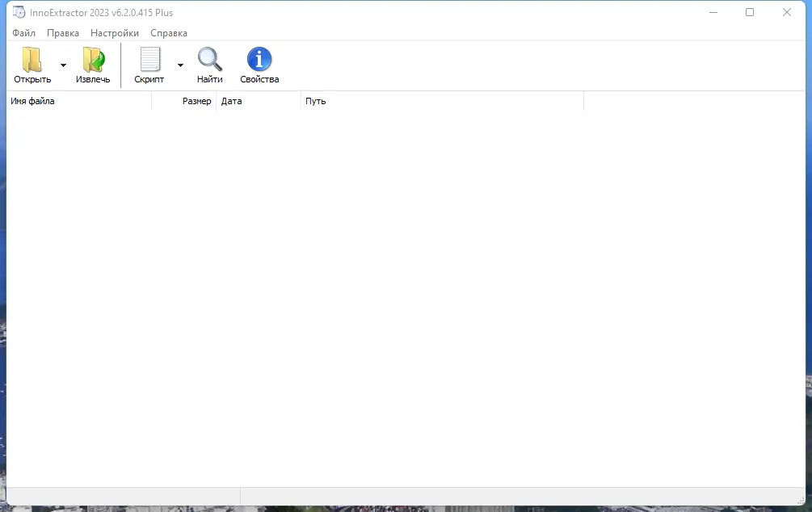Image resolution: width=812 pixels, height=512 pixels.
Task: Open the Правка menu
Action: coord(63,33)
